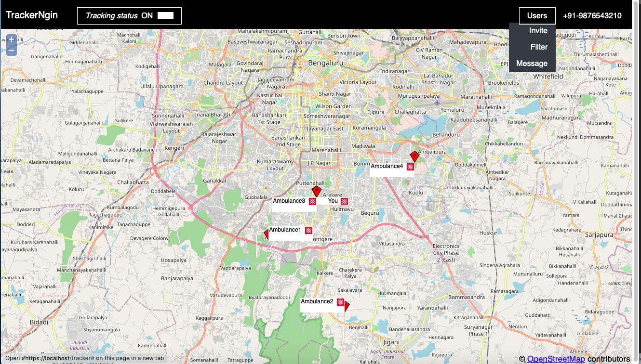This screenshot has height=364, width=641.
Task: Toggle the Tracking status switch
Action: (x=165, y=15)
